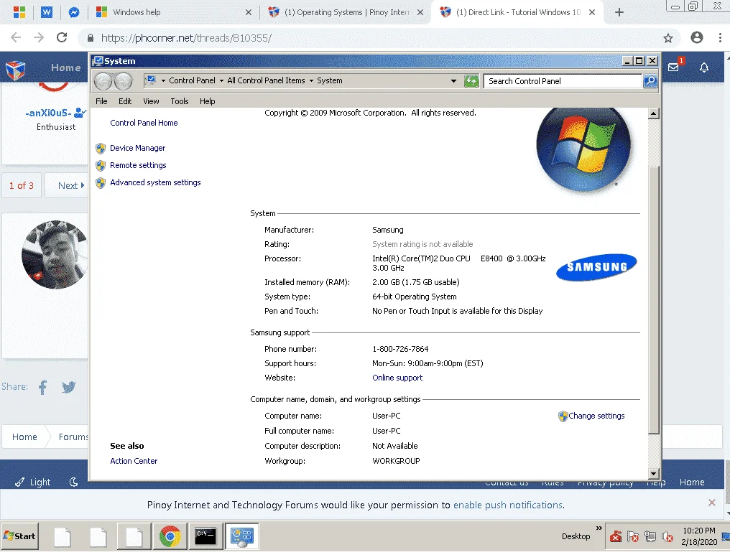Image resolution: width=730 pixels, height=560 pixels.
Task: Click the browser back arrow
Action: click(x=16, y=37)
